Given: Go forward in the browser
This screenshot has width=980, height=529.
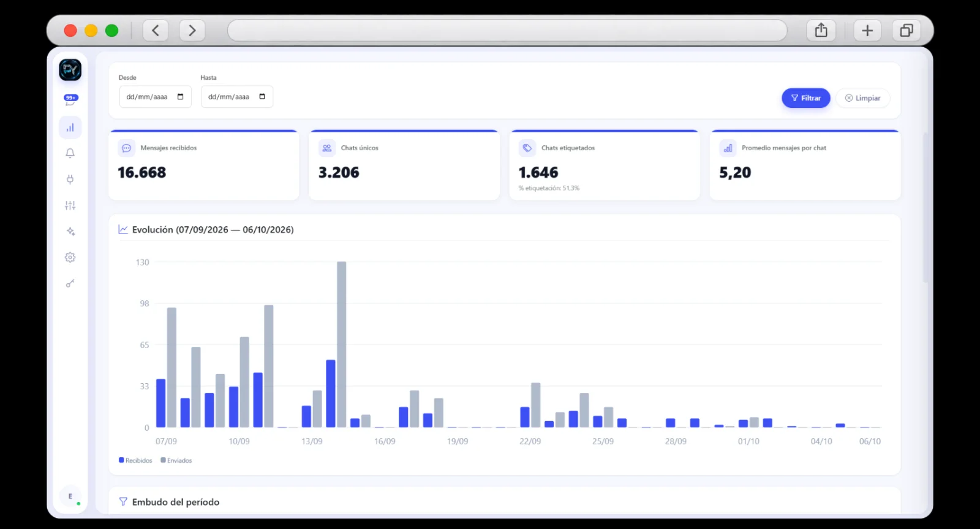Looking at the screenshot, I should tap(192, 30).
